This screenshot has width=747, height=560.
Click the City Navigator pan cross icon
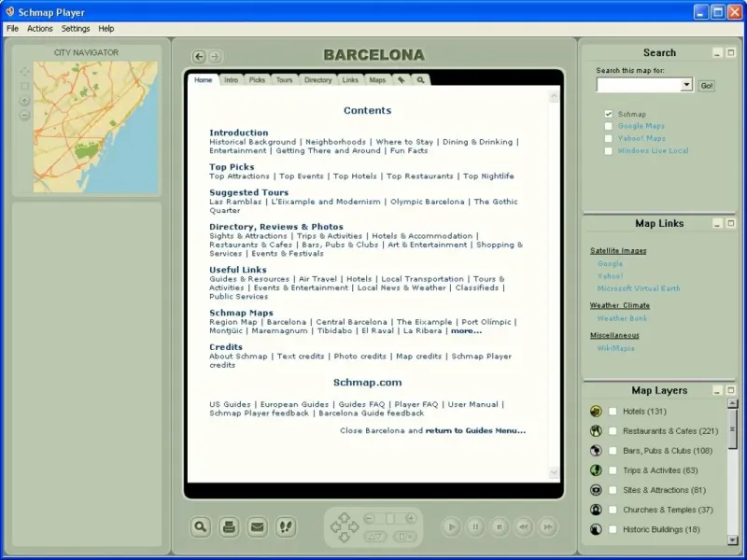click(25, 72)
